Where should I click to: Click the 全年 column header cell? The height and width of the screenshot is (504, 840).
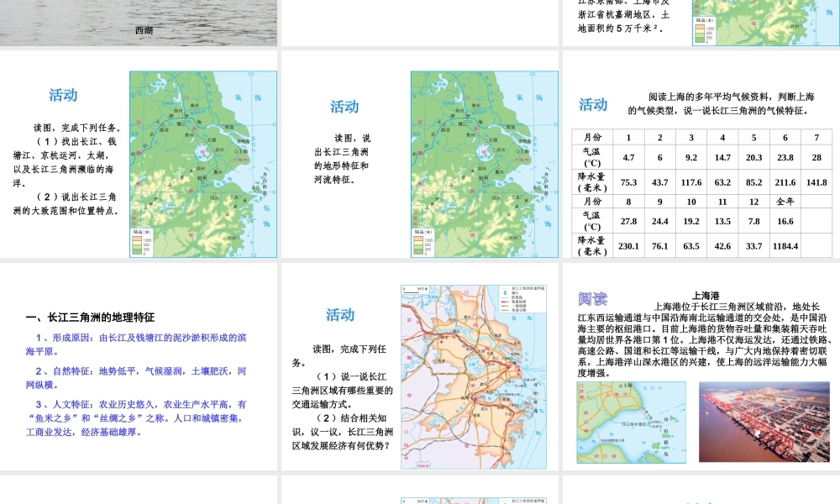coord(785,202)
